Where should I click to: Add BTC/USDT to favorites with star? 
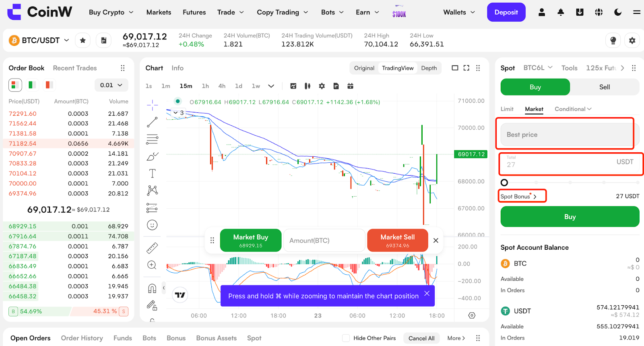pos(83,40)
